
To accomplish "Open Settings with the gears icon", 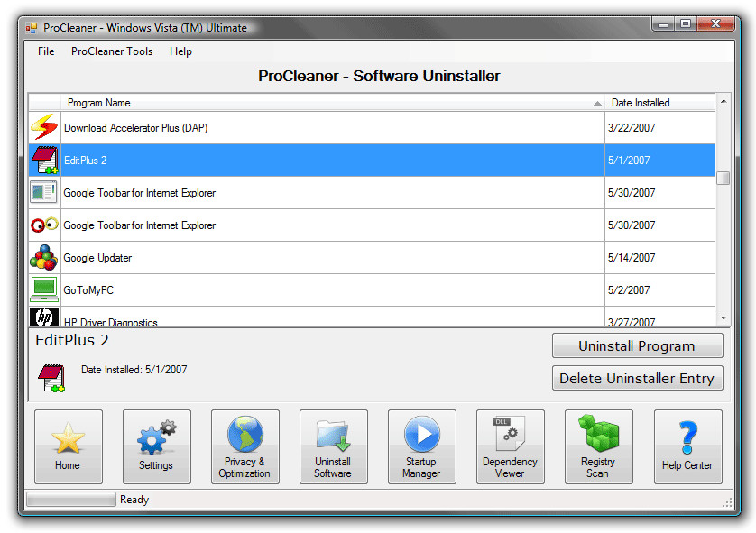I will click(x=157, y=446).
